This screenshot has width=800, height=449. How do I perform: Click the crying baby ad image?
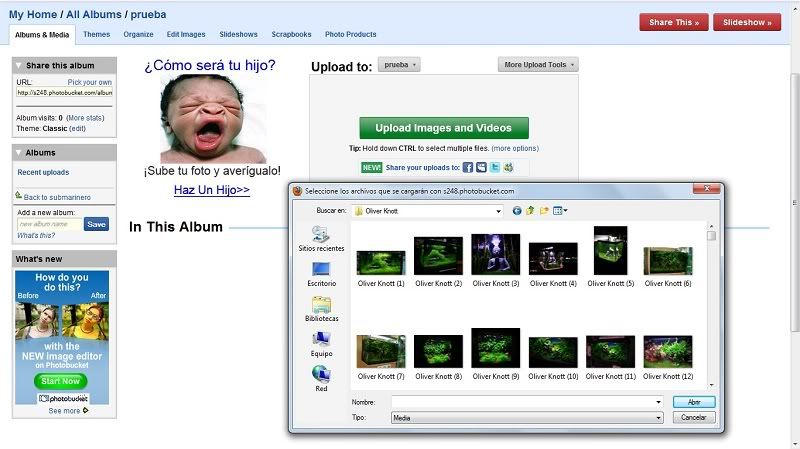213,119
